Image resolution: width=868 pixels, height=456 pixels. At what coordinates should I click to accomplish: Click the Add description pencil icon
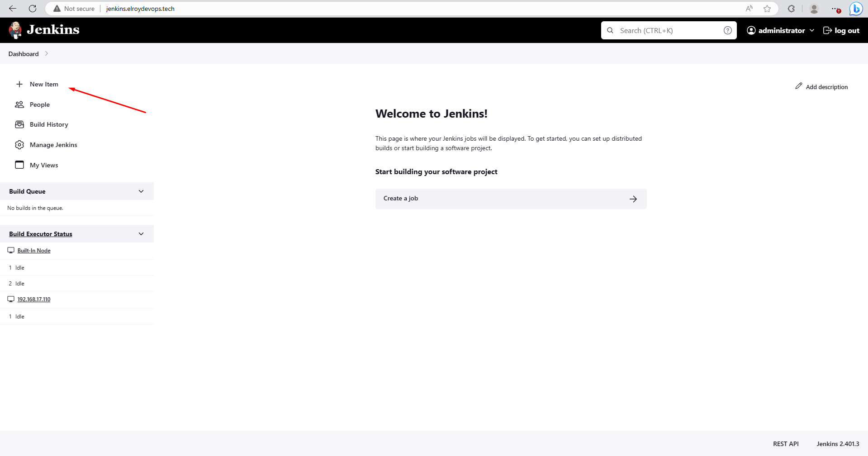799,86
